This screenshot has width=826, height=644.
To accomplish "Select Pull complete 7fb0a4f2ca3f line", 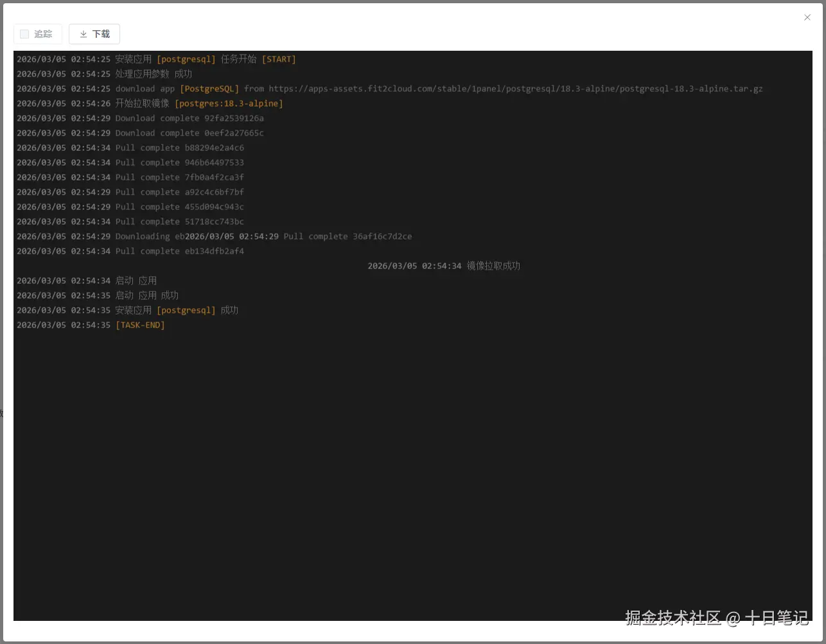I will click(x=130, y=177).
